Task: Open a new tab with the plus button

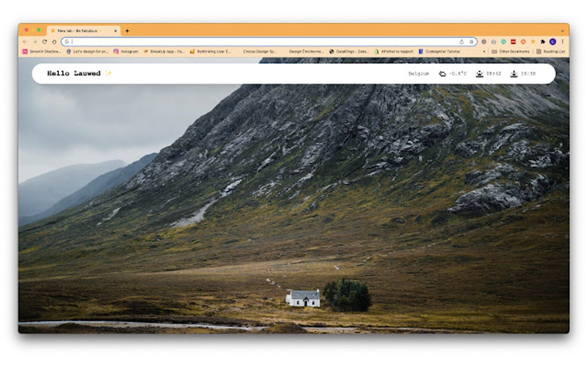Action: [127, 31]
